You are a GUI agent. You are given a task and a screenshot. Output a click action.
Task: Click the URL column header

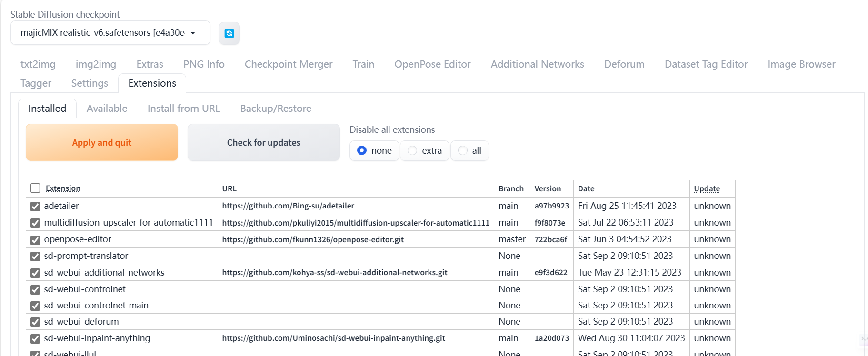[x=229, y=188]
